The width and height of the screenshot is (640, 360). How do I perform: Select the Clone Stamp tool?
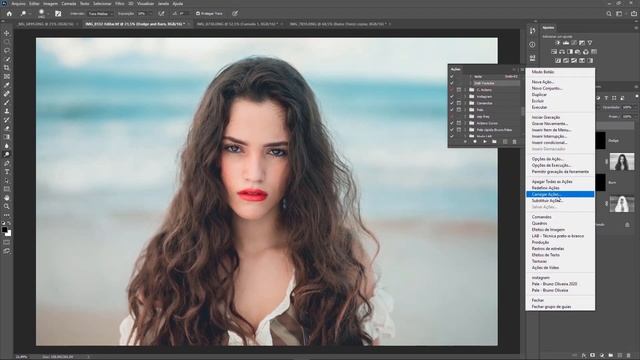[x=7, y=111]
